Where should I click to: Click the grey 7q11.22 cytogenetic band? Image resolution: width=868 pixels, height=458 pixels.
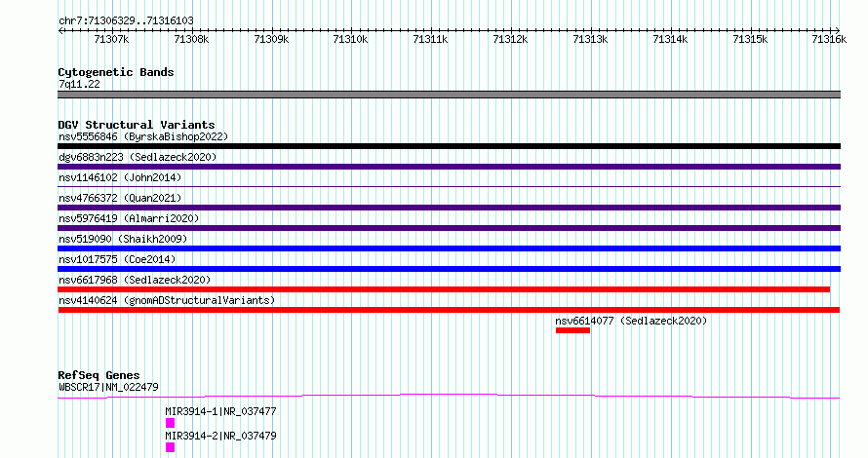coord(449,95)
